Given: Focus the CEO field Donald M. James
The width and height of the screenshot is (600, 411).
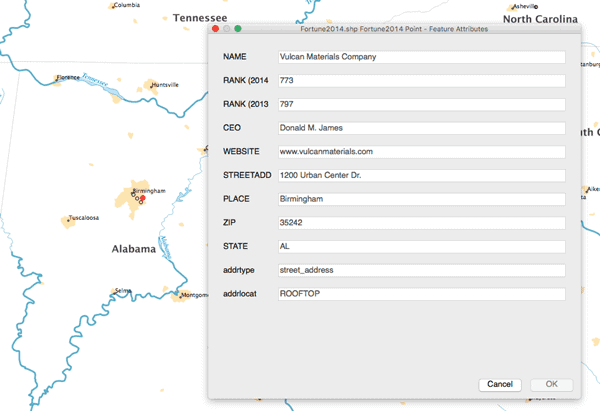Looking at the screenshot, I should 422,128.
